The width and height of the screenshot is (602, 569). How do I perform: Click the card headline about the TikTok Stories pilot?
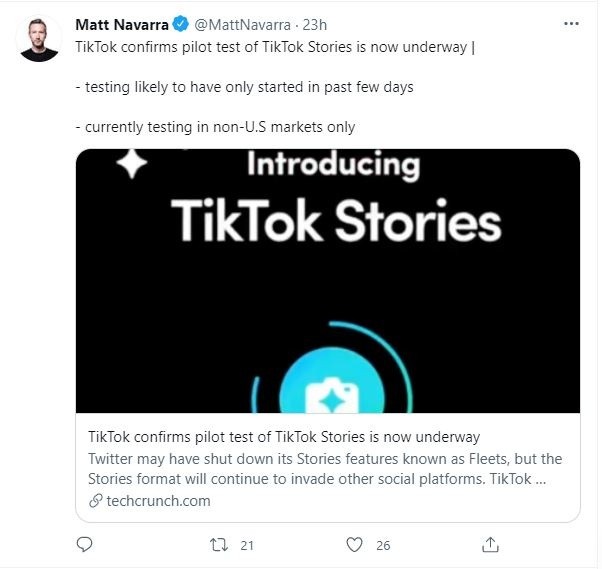[284, 437]
